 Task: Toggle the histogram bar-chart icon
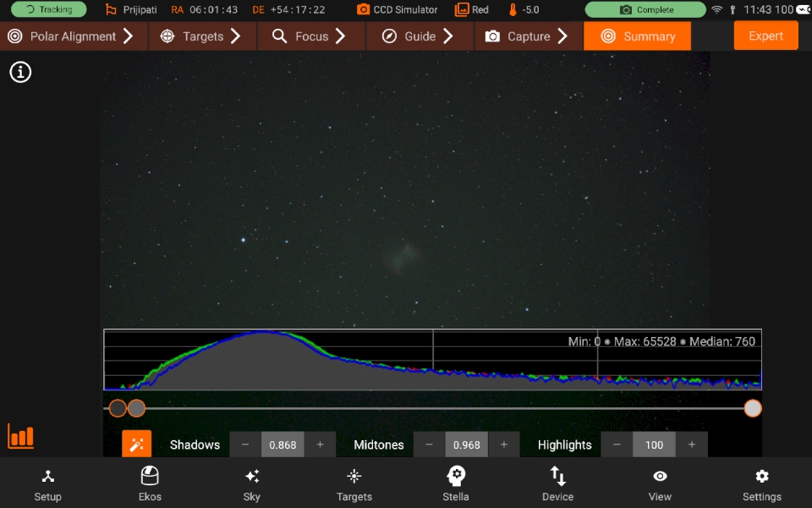coord(20,436)
